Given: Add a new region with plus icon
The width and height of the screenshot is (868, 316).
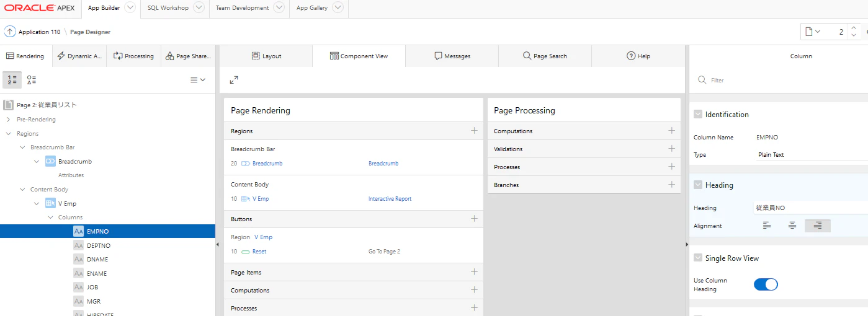Looking at the screenshot, I should (474, 131).
